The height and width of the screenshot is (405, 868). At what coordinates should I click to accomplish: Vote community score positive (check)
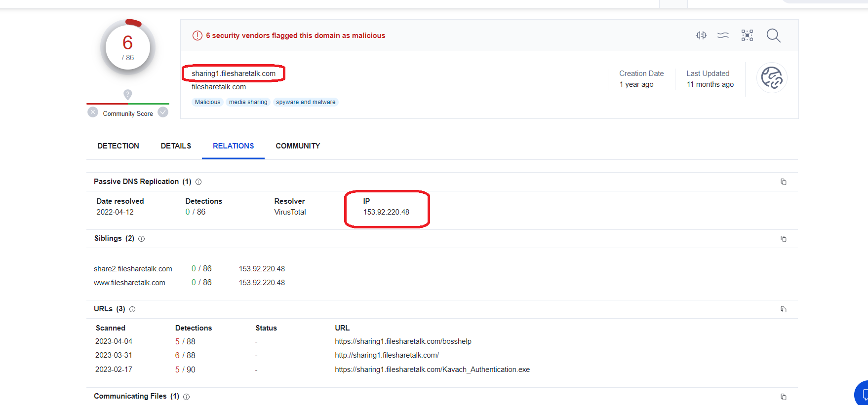click(163, 112)
